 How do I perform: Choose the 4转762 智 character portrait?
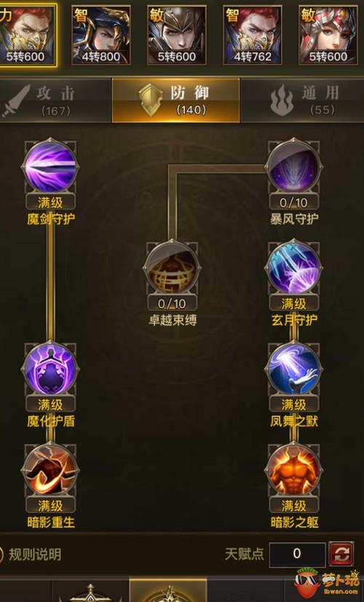(253, 35)
